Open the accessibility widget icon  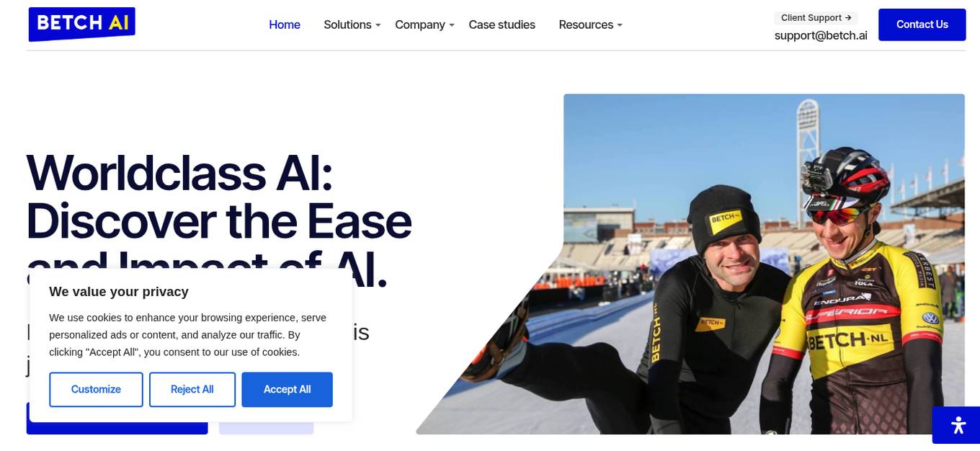click(x=958, y=425)
